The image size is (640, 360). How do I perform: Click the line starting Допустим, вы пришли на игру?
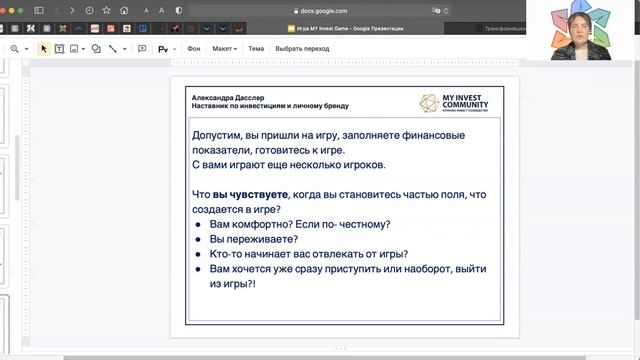328,135
